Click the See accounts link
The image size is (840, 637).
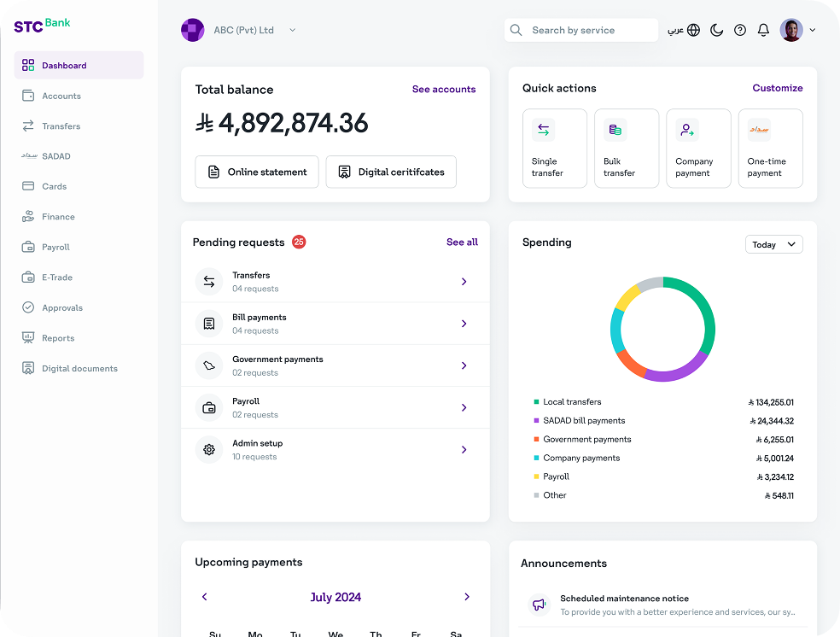[x=444, y=89]
